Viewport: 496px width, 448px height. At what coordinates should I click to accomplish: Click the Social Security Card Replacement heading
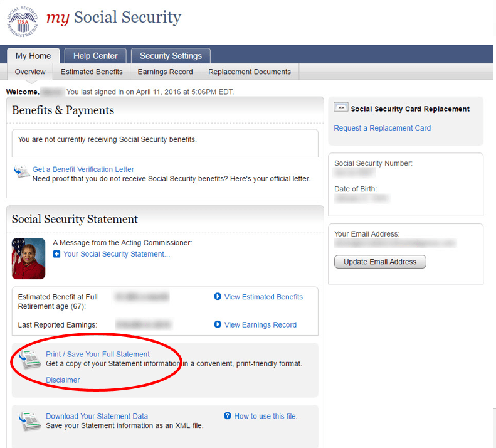[x=410, y=109]
